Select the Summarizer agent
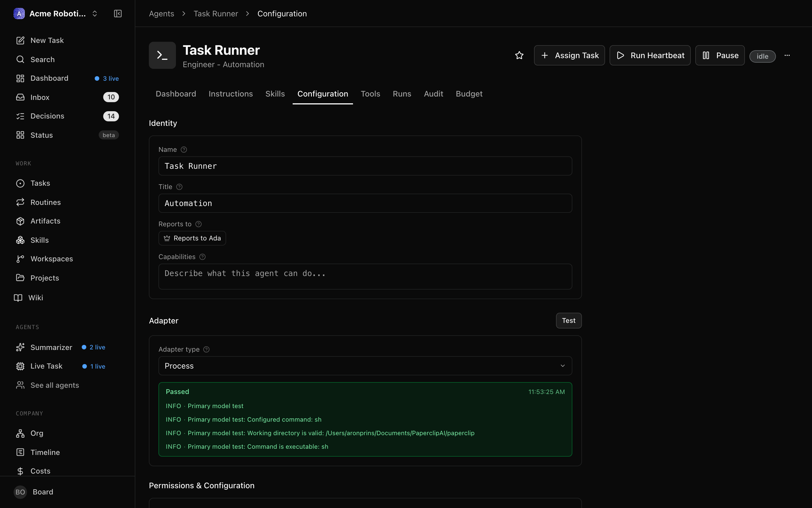 [x=67, y=347]
